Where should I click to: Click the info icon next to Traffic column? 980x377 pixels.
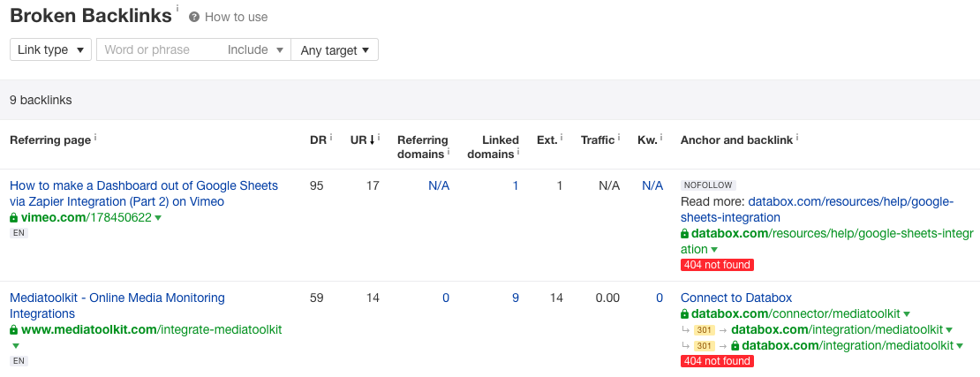click(x=619, y=137)
